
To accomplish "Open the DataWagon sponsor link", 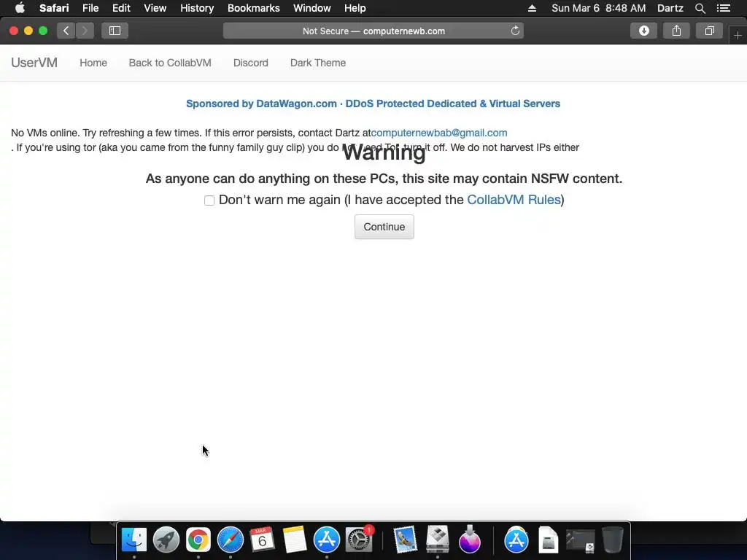I will click(373, 104).
